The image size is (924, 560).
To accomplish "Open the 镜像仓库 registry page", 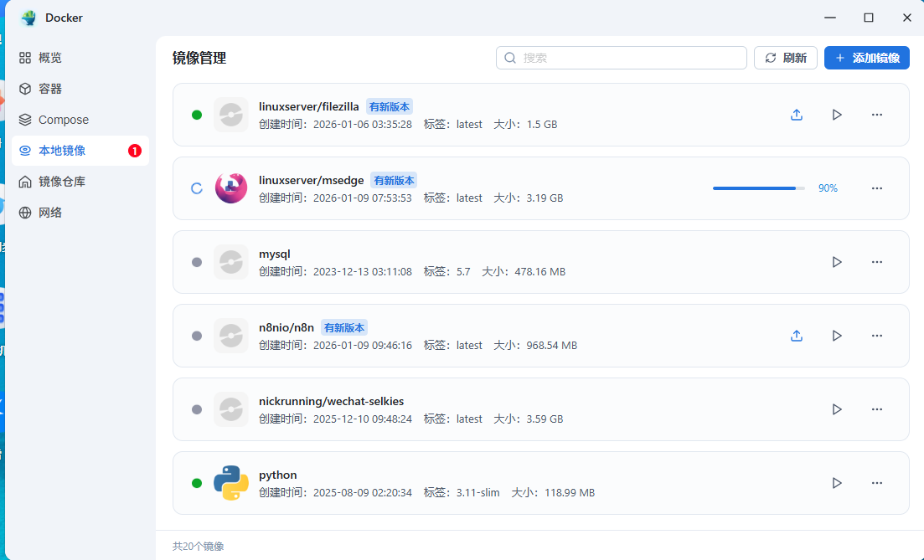I will pos(80,182).
